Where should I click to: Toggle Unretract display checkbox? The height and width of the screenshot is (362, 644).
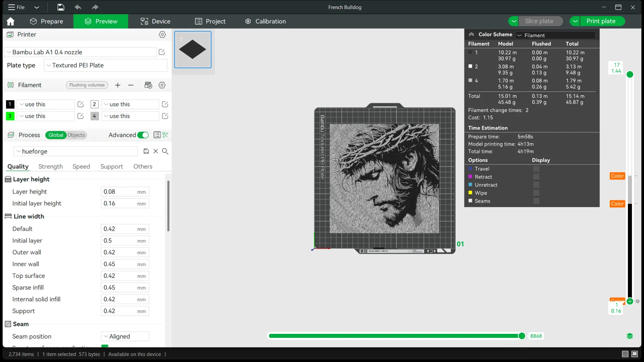[536, 185]
